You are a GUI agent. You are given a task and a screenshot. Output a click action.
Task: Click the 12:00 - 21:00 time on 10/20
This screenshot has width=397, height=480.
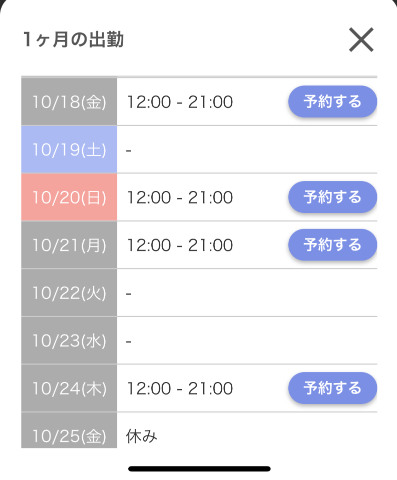point(180,197)
